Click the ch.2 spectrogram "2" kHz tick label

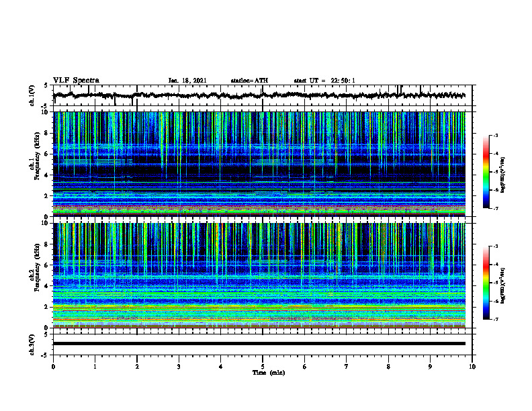(x=47, y=307)
